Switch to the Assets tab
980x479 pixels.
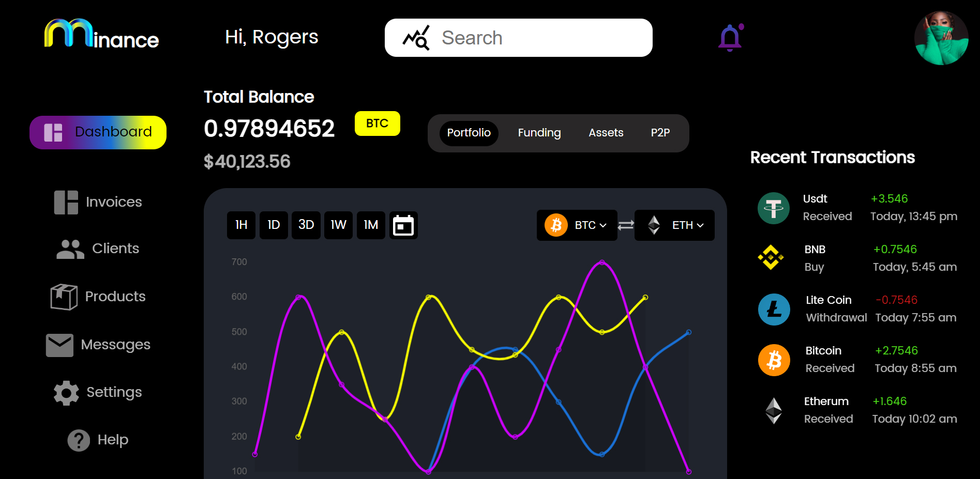click(x=606, y=133)
